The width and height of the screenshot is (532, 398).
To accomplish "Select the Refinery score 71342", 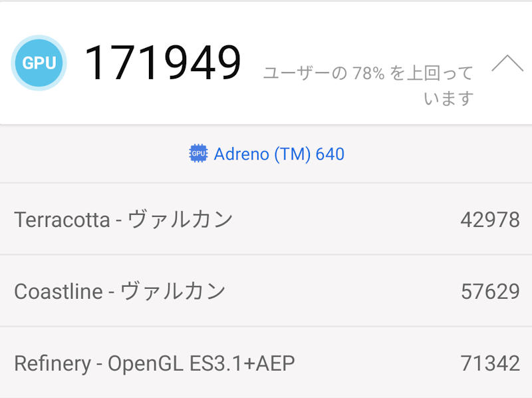I will coord(489,363).
